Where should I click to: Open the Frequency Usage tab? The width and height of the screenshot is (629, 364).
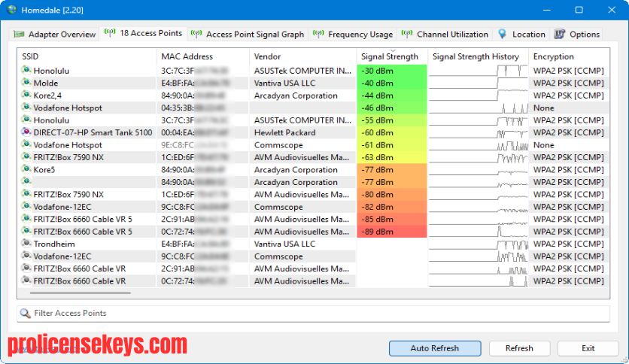(353, 34)
